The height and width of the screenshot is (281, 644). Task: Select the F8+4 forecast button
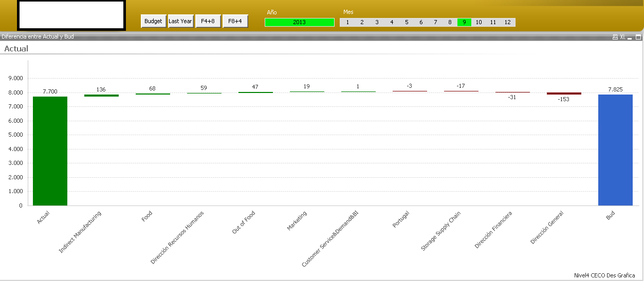[x=235, y=21]
